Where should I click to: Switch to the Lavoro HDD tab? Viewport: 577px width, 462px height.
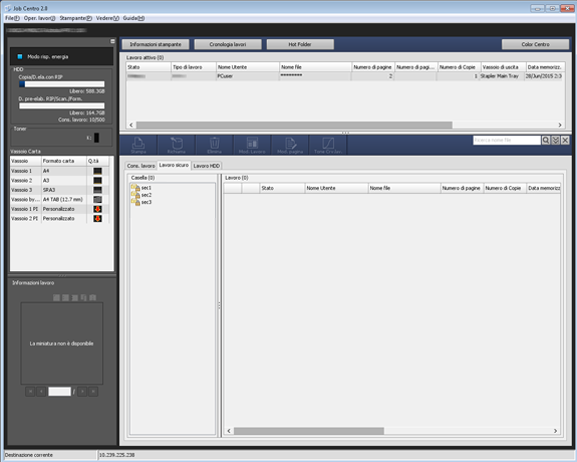click(x=206, y=166)
